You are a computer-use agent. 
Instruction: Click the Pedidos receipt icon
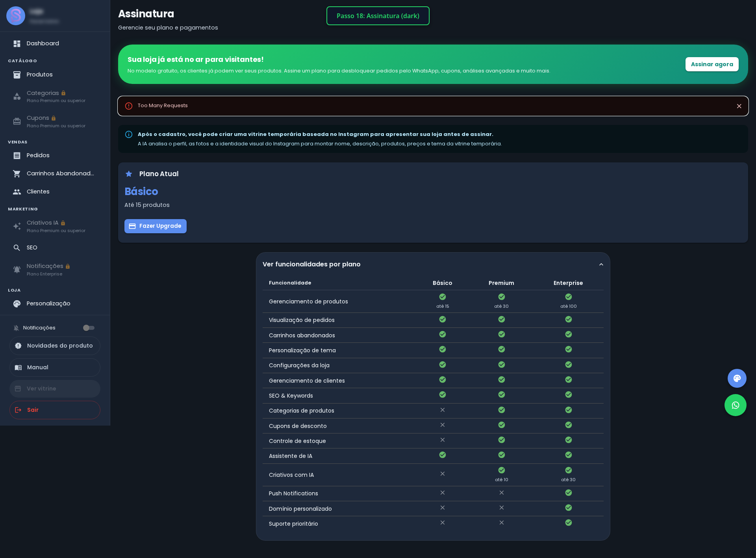click(17, 156)
